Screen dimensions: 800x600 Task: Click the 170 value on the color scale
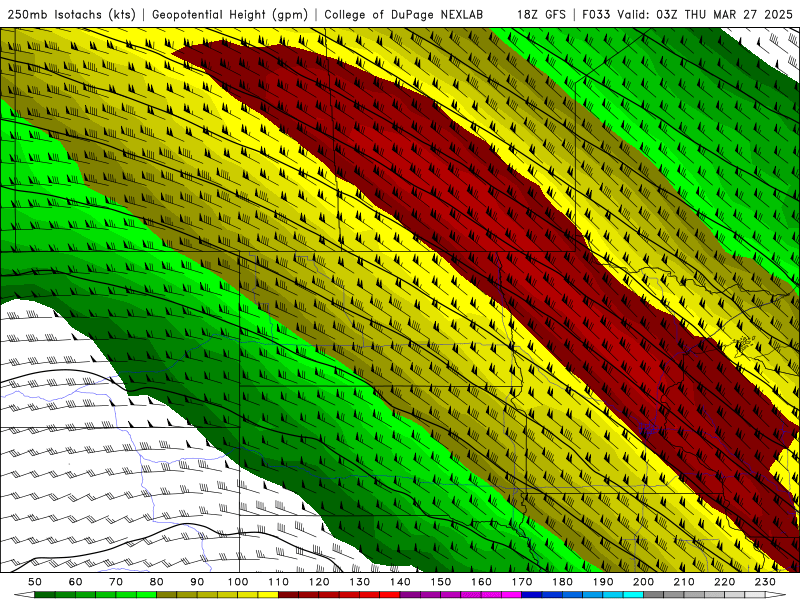pyautogui.click(x=522, y=582)
